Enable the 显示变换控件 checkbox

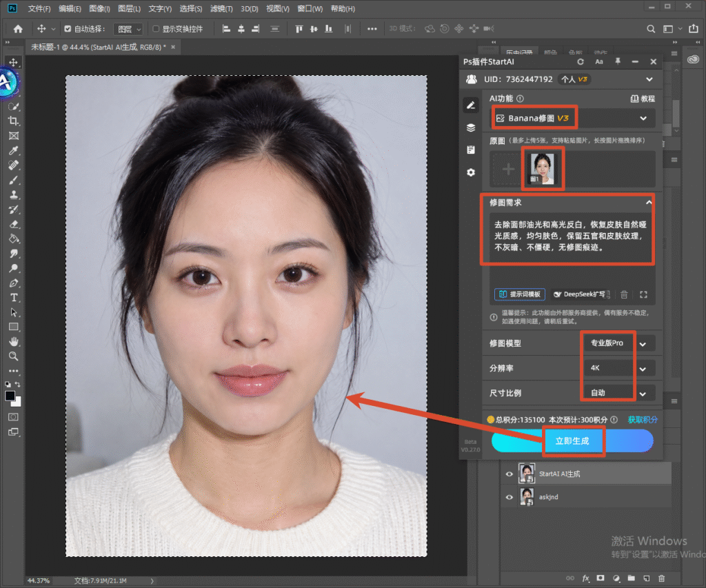(156, 29)
